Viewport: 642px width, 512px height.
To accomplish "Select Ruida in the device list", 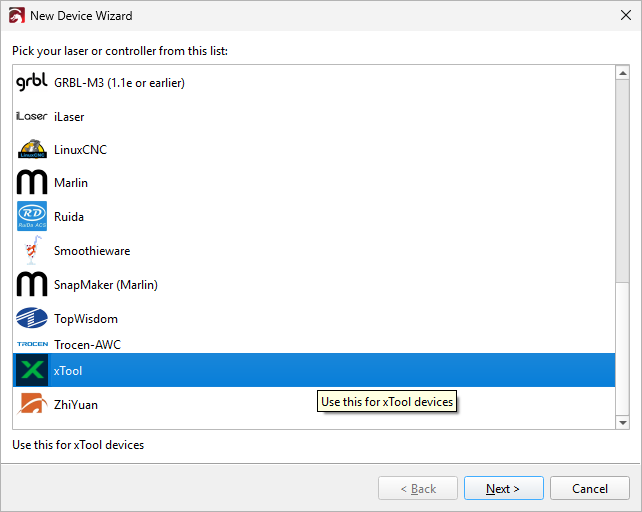I will pos(314,216).
